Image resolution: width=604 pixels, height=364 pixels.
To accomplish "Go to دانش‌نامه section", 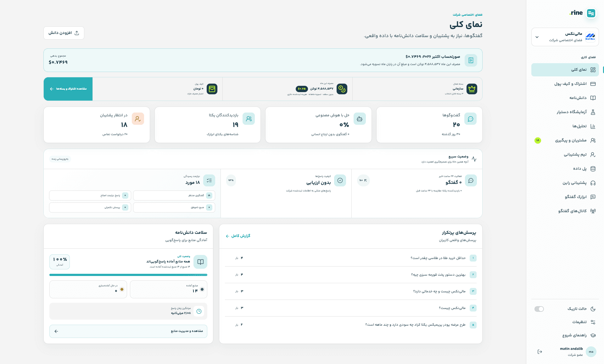I will 565,98.
